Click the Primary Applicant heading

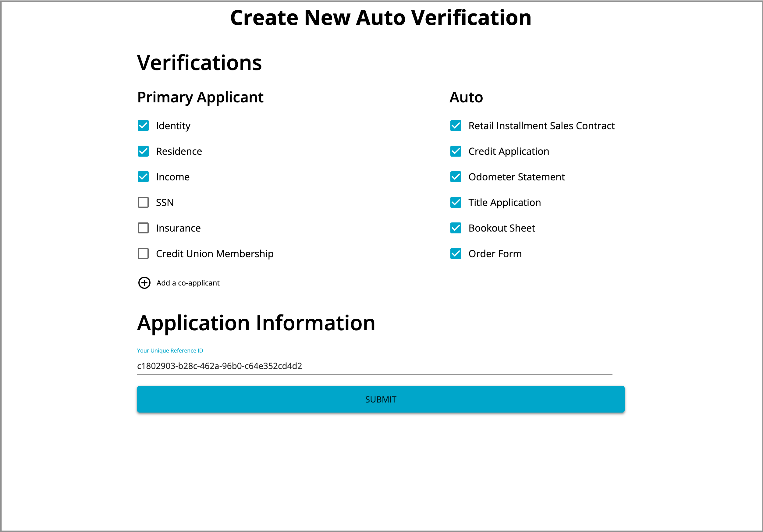[x=200, y=97]
